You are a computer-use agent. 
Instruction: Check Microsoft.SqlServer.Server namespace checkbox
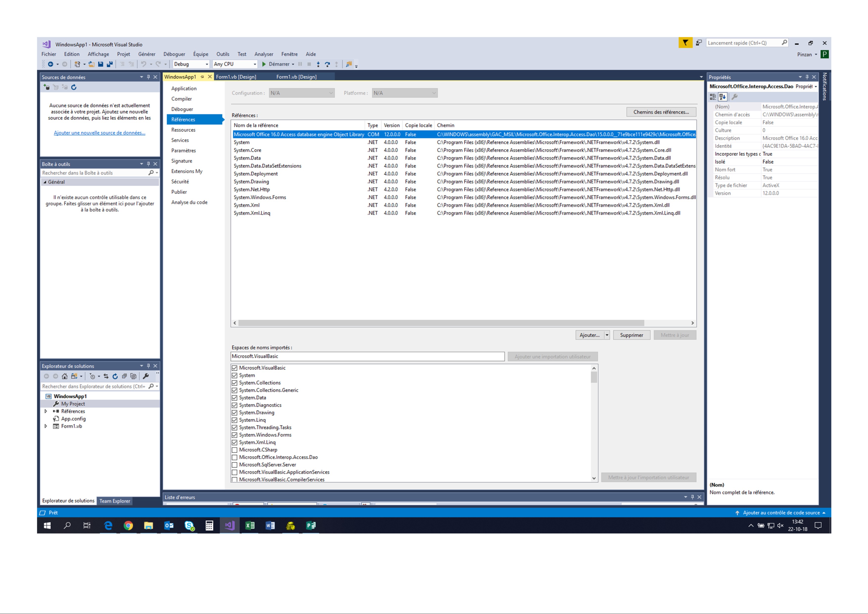tap(234, 464)
